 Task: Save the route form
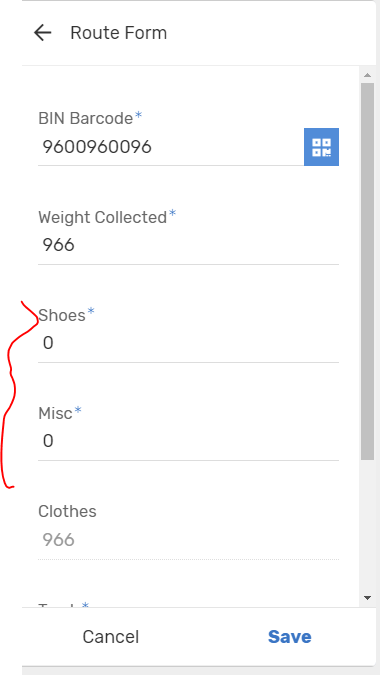tap(290, 637)
